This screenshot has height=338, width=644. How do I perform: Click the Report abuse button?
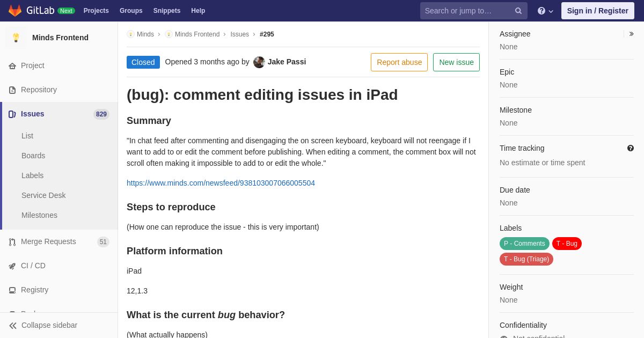[399, 62]
